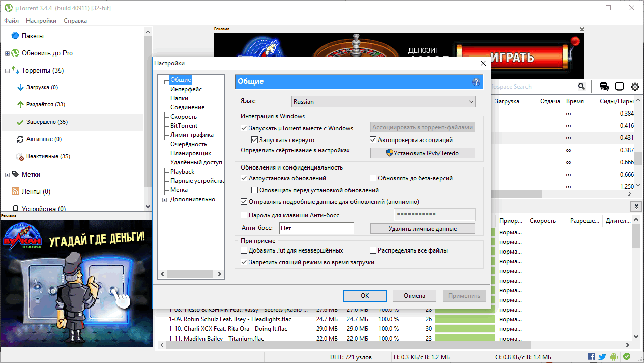Screen dimensions: 644x363
Task: Click the Пакеты bundle icon in sidebar
Action: (x=15, y=36)
